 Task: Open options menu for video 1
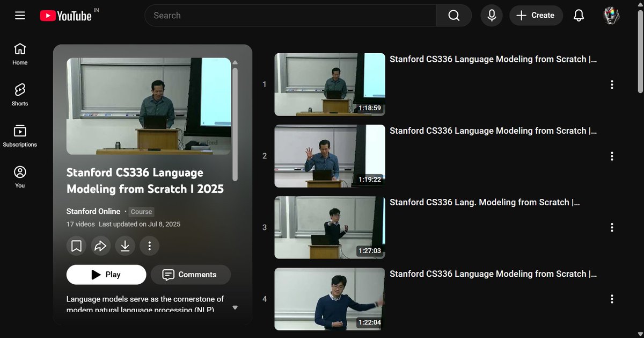coord(612,84)
